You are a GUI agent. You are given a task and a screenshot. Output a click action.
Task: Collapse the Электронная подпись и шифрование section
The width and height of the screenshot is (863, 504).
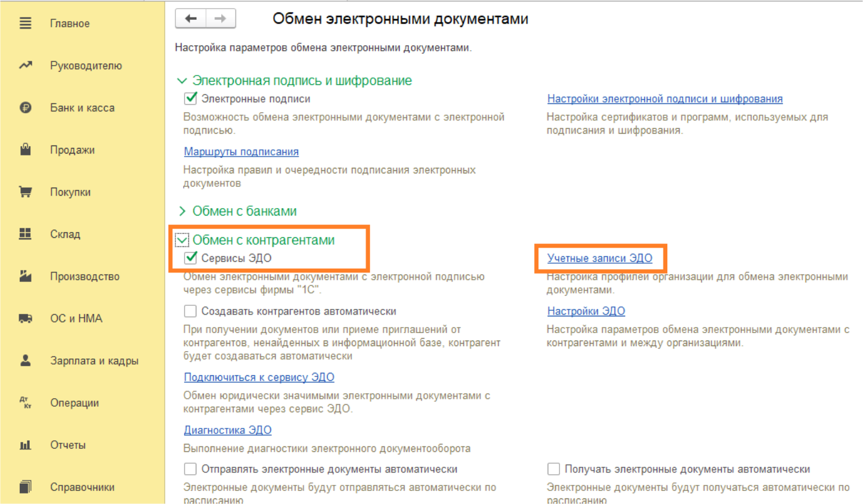pyautogui.click(x=182, y=81)
